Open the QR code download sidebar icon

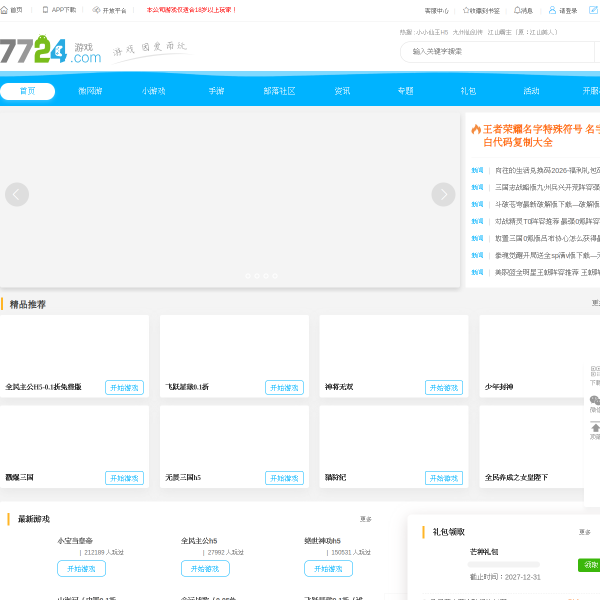pos(595,371)
